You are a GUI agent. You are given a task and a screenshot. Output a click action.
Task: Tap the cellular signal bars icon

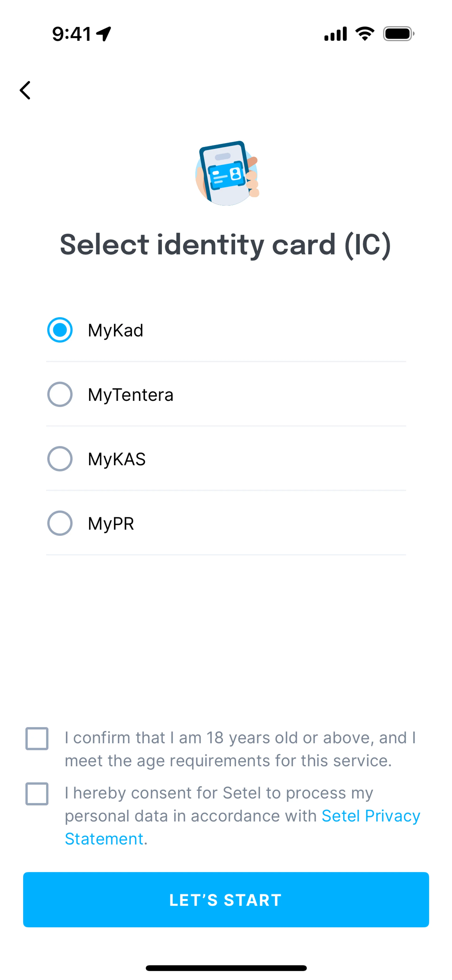(335, 34)
